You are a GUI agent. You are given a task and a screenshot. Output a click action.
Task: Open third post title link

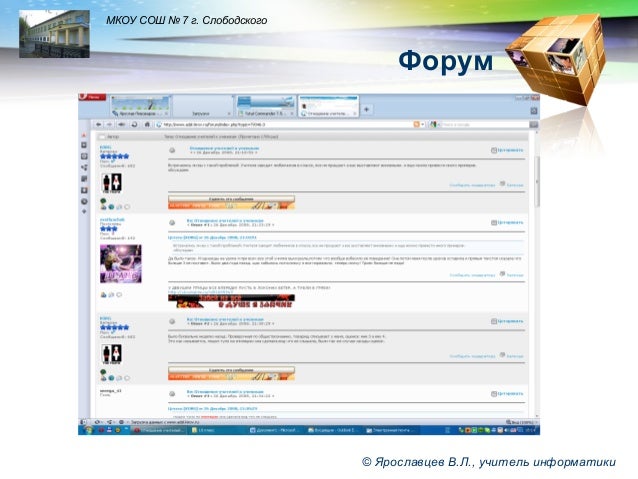tap(225, 319)
